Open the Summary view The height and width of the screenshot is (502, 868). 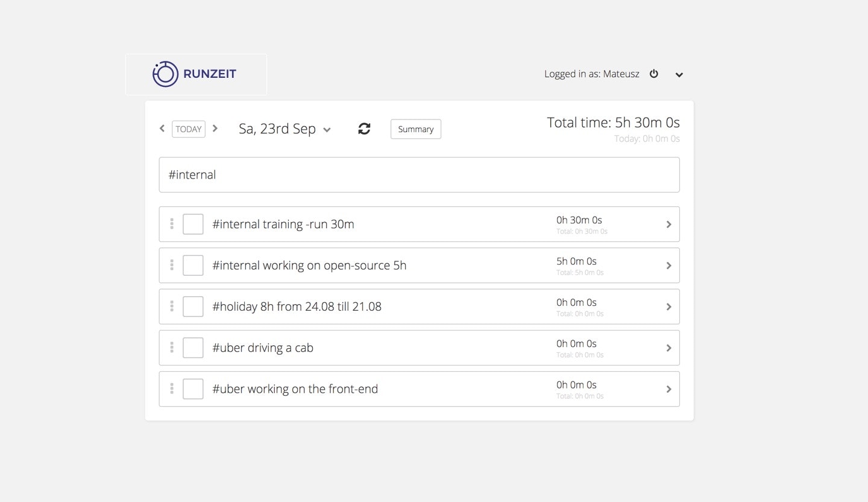coord(416,129)
